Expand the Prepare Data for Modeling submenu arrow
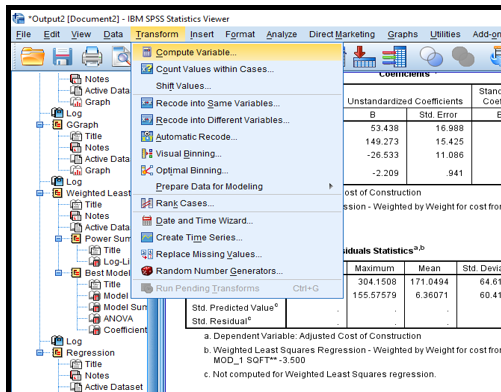 (331, 186)
